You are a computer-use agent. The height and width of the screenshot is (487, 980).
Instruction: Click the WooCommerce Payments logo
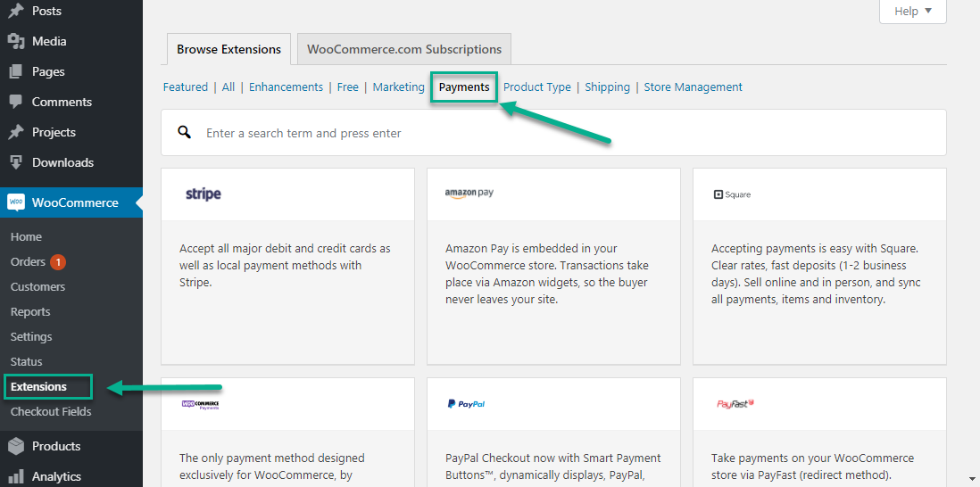click(200, 404)
